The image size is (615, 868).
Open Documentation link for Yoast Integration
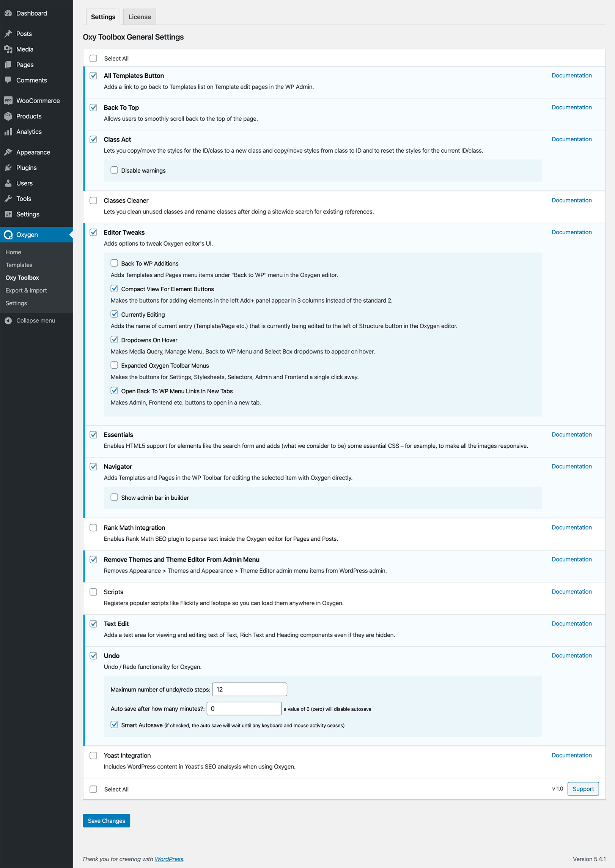(572, 756)
